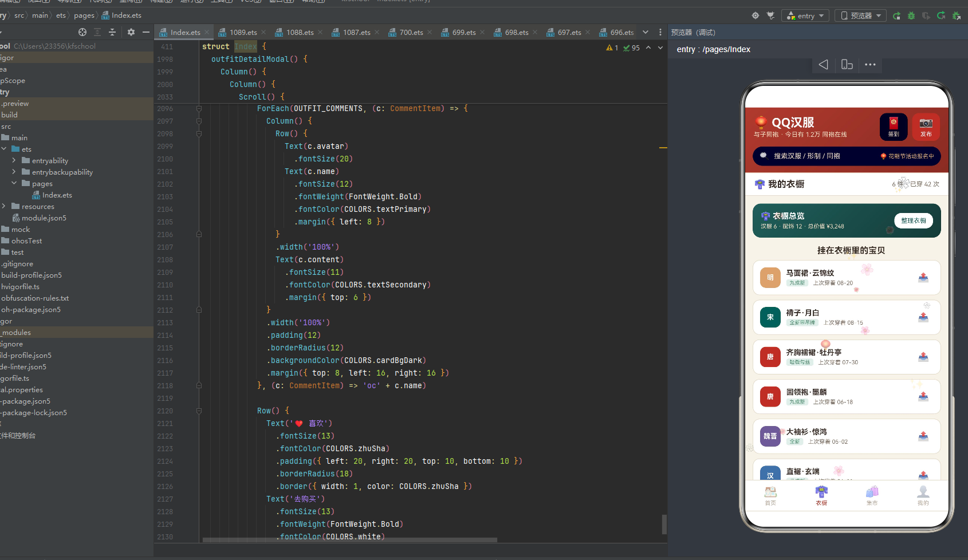The image size is (968, 560).
Task: Toggle code fold at line 2096 ForEach
Action: click(199, 108)
